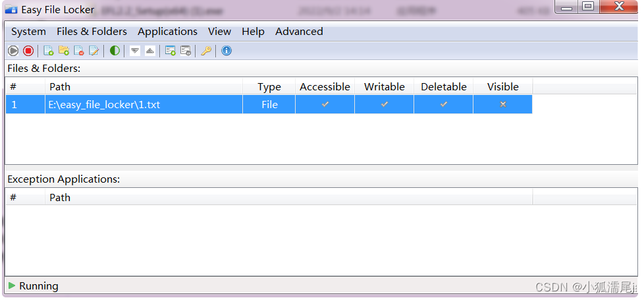The image size is (644, 300).
Task: Toggle the Visible mark for 1.txt
Action: (502, 105)
